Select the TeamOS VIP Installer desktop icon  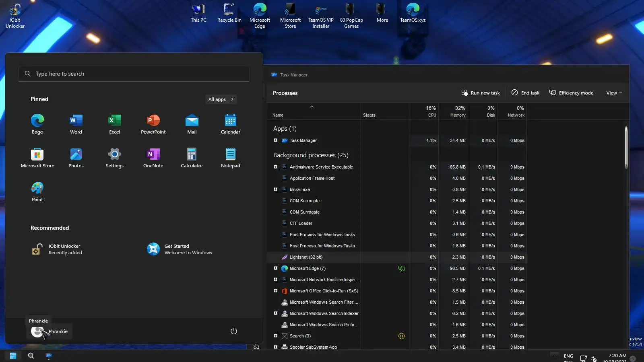pyautogui.click(x=321, y=16)
